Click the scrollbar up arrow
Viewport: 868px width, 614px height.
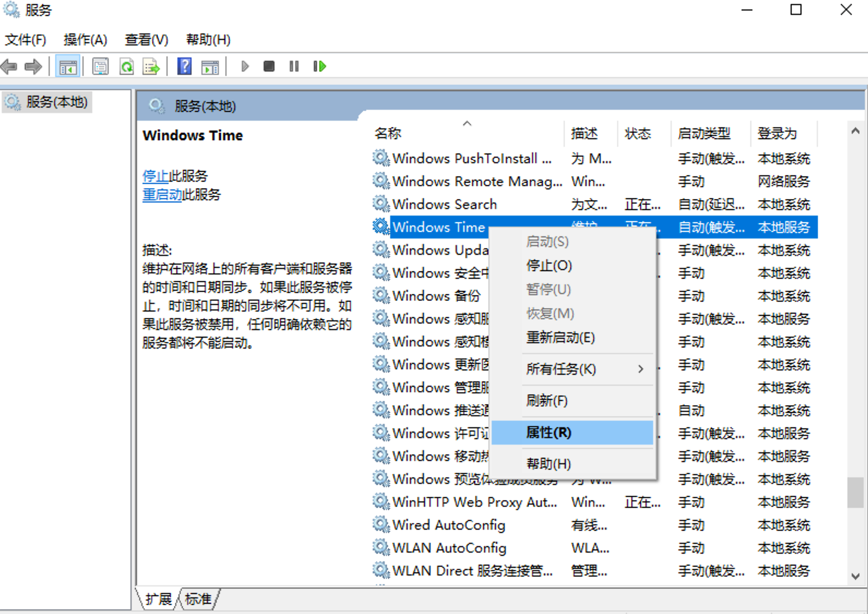tap(855, 131)
